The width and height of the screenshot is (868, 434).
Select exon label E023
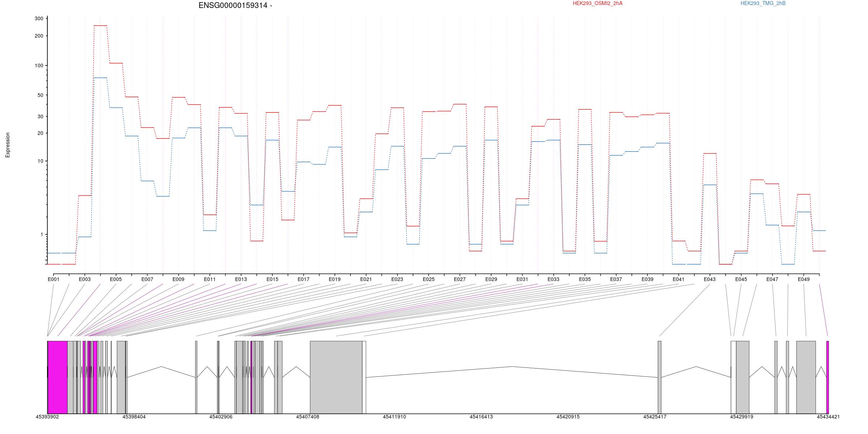click(397, 279)
